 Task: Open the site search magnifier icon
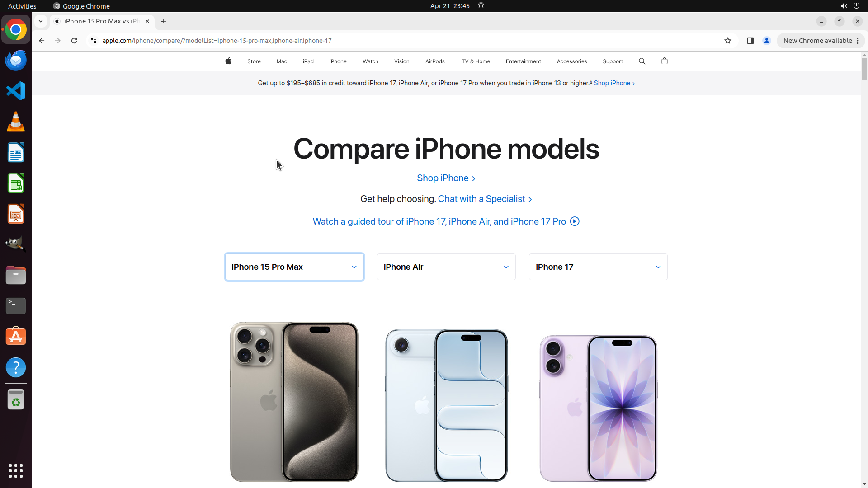pyautogui.click(x=642, y=61)
